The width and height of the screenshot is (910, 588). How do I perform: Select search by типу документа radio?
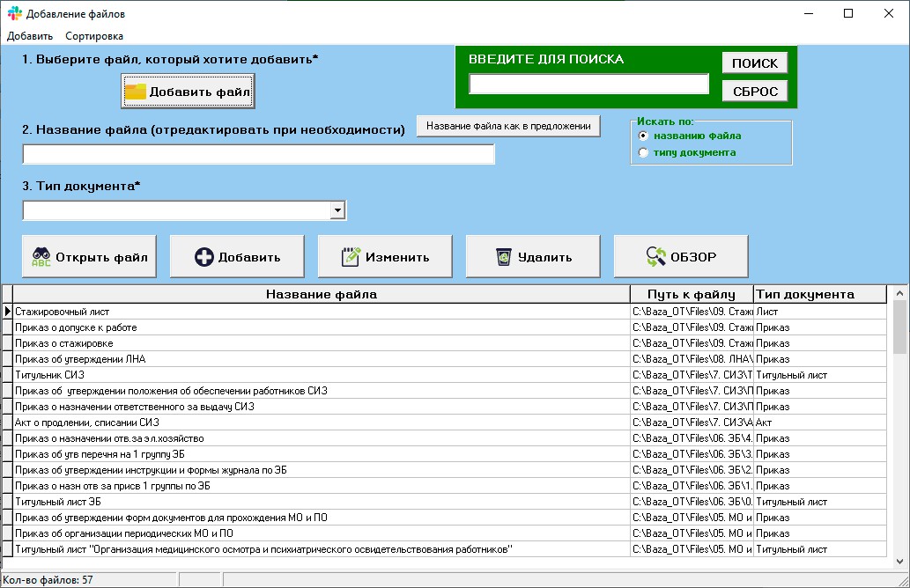coord(643,152)
